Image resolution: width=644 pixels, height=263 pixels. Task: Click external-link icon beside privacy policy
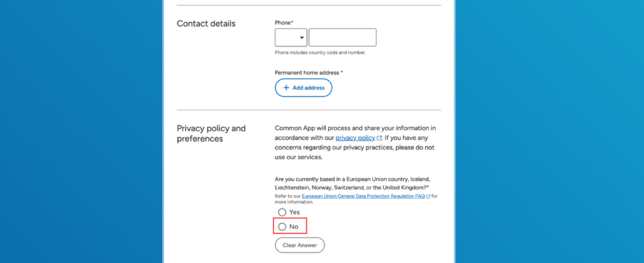(379, 138)
